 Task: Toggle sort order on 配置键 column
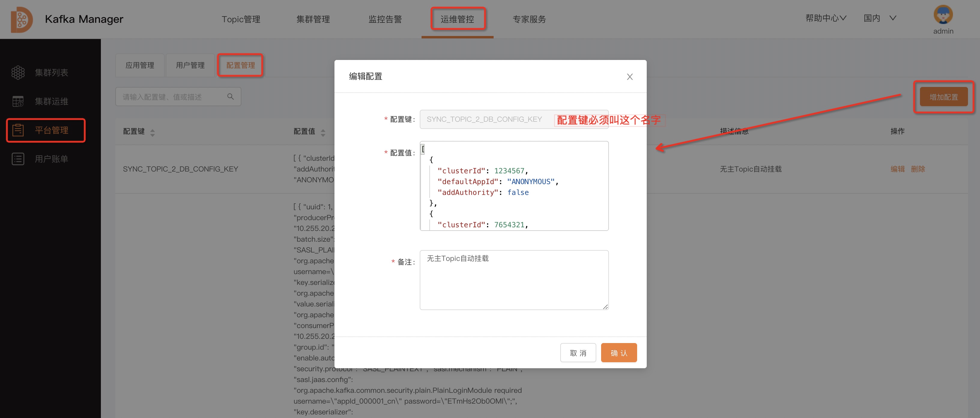click(153, 132)
